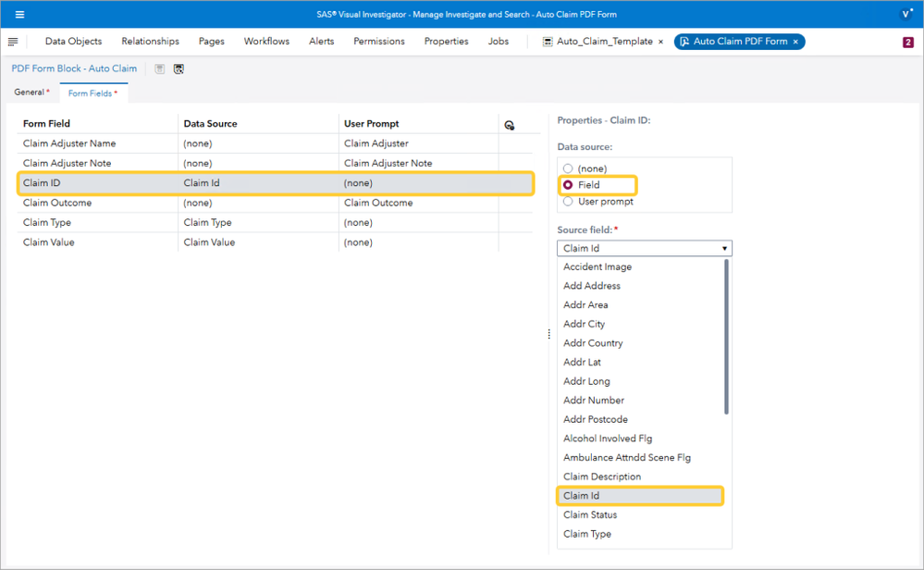Viewport: 924px width, 570px height.
Task: Click the dropdown list scrollbar
Action: (726, 337)
